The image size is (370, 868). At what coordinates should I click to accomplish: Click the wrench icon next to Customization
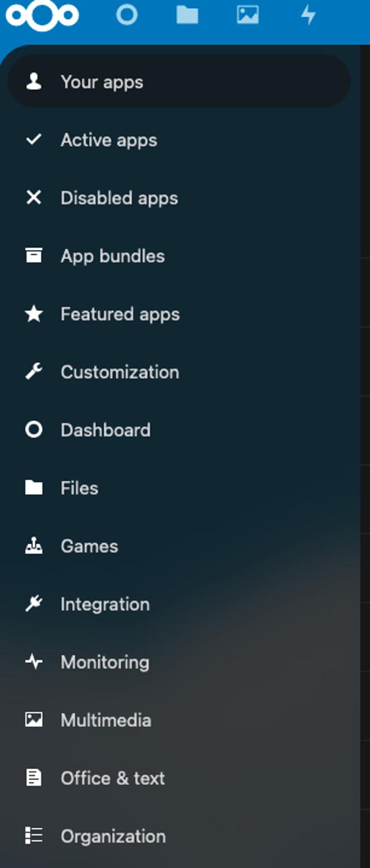pyautogui.click(x=34, y=372)
